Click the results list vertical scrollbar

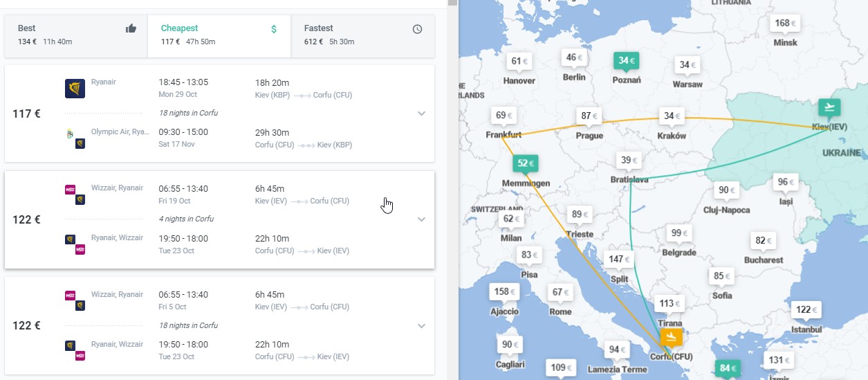[x=452, y=190]
